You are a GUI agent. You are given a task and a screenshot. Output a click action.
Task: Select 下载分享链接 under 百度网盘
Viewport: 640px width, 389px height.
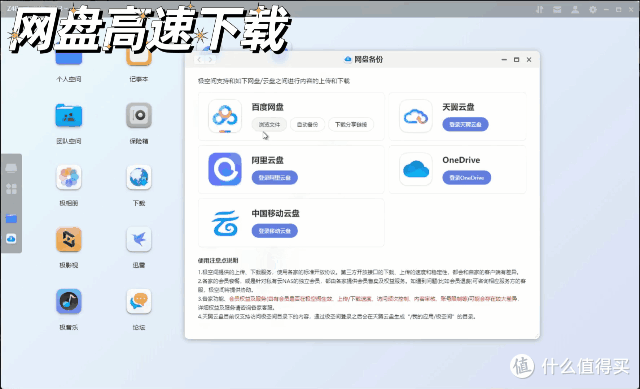tap(351, 124)
